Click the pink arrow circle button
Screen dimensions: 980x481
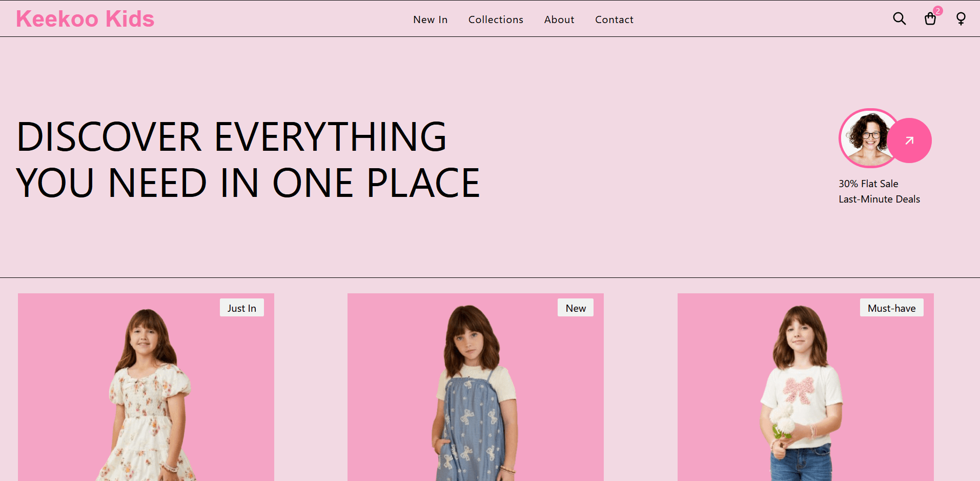[x=909, y=141]
